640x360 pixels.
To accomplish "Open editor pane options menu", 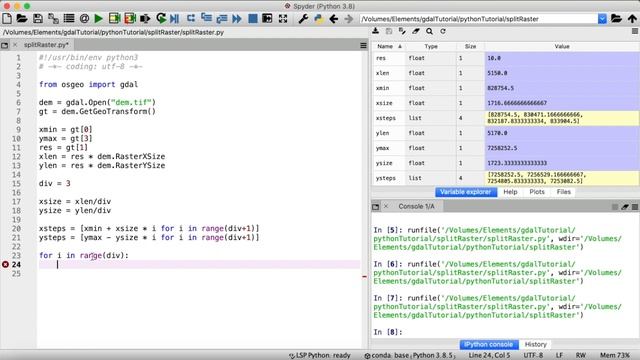I will [363, 45].
